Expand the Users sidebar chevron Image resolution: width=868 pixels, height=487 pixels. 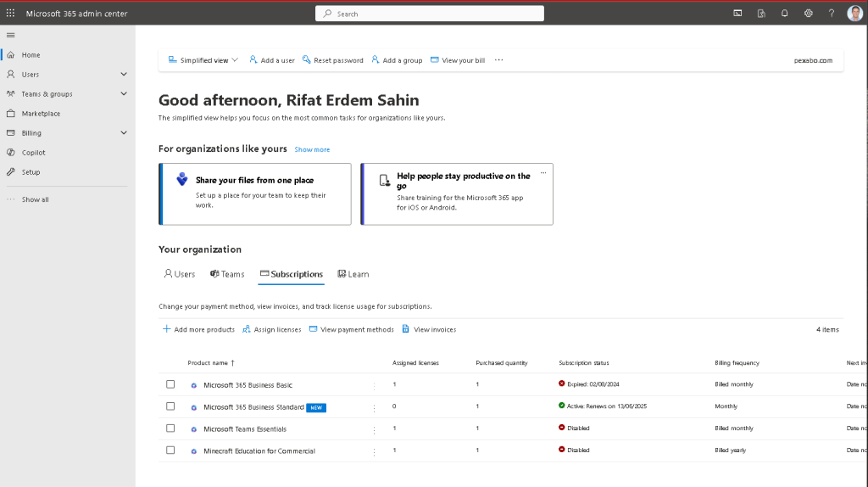click(124, 75)
